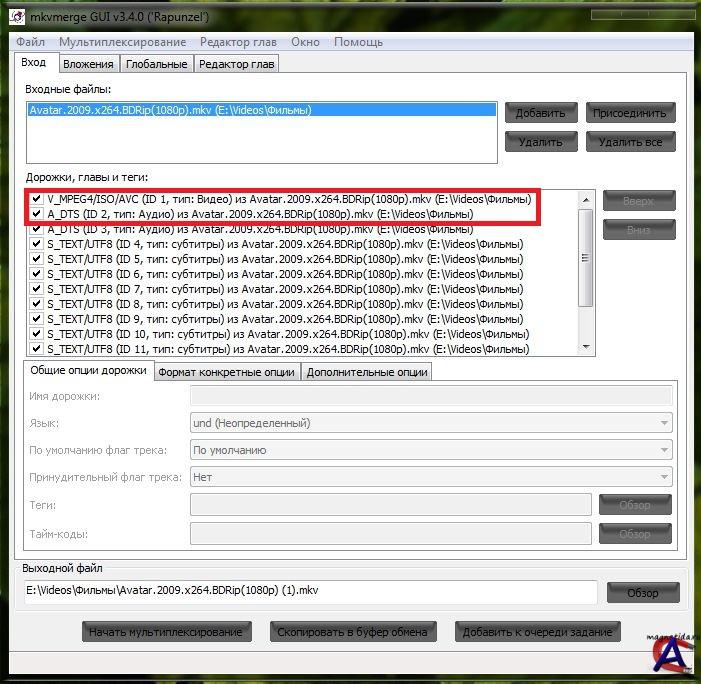Screen dimensions: 701x684
Task: Open the Мультиплексирование menu
Action: tap(122, 42)
